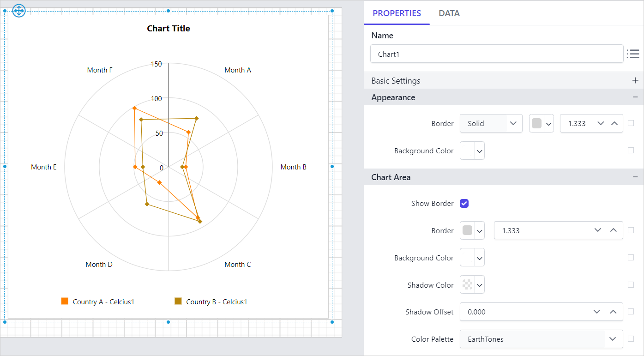
Task: Expand Basic Settings with plus icon
Action: pyautogui.click(x=635, y=80)
